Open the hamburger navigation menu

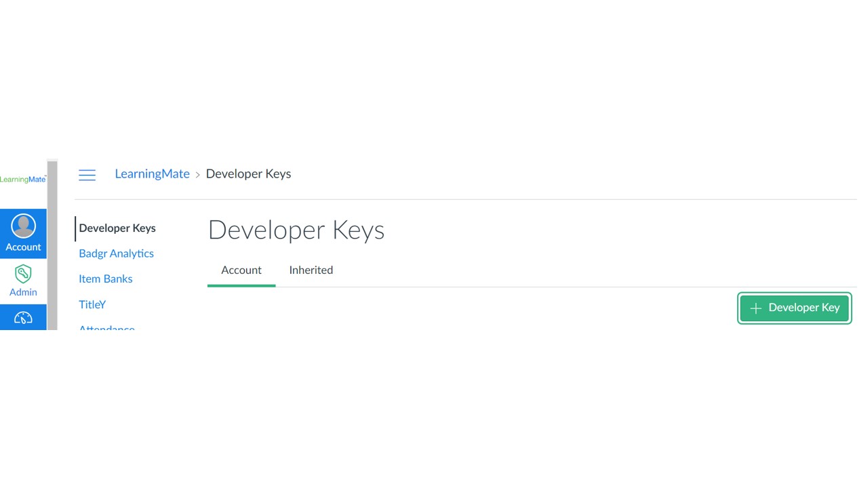click(87, 175)
